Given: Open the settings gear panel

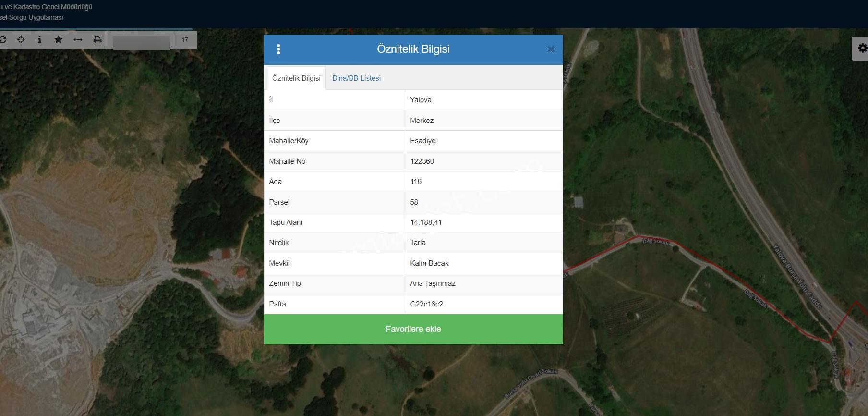Looking at the screenshot, I should pyautogui.click(x=862, y=48).
